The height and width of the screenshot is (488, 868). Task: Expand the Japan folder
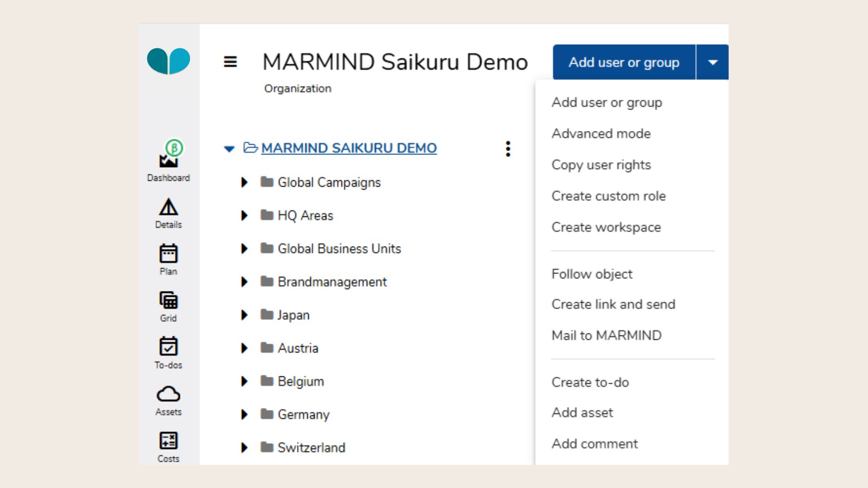(x=244, y=315)
